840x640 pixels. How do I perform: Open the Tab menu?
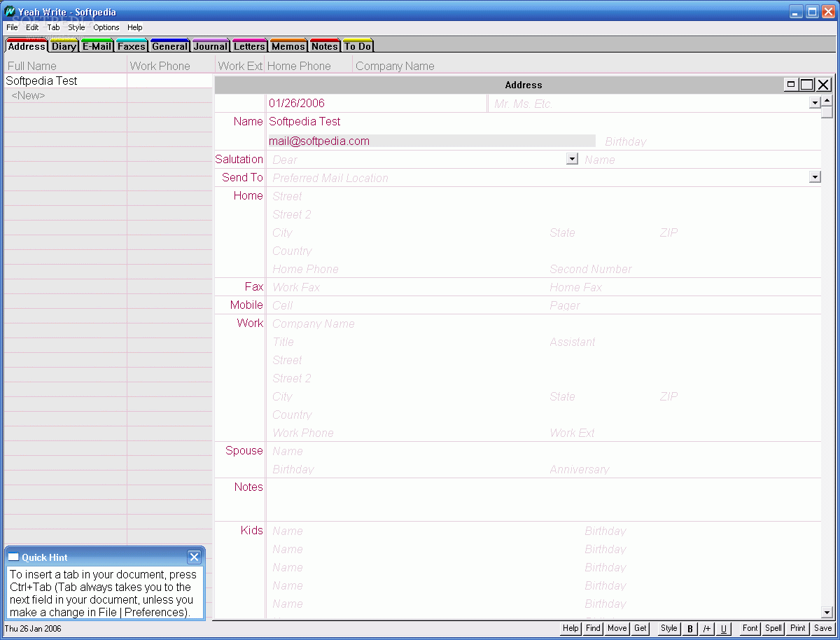53,27
